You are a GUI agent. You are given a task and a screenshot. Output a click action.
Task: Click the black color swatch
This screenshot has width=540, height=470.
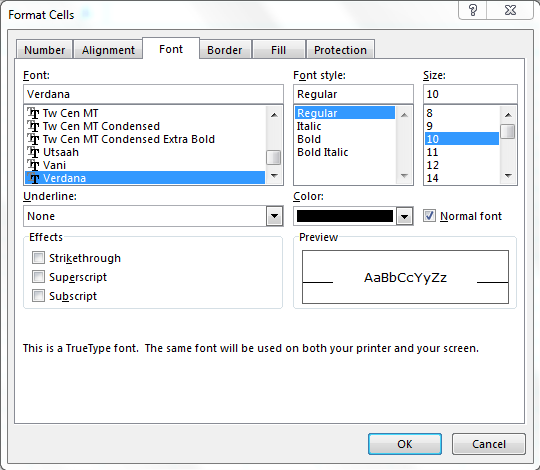click(345, 216)
